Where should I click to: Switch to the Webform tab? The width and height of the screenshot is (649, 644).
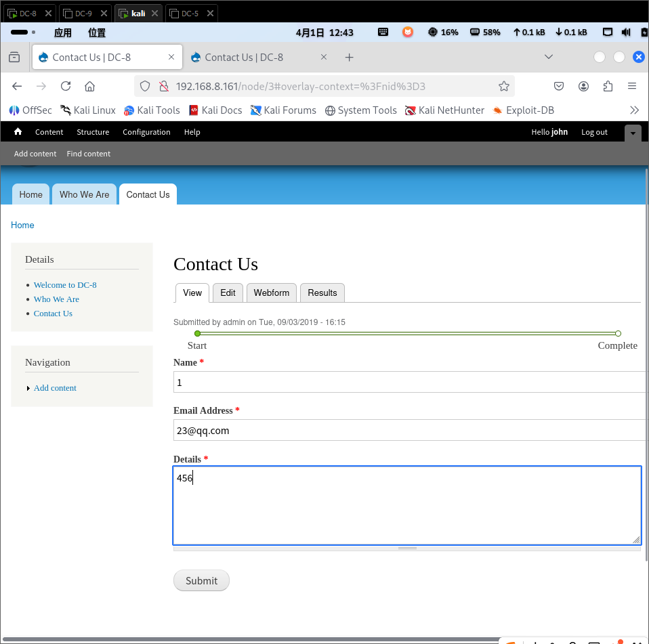pyautogui.click(x=271, y=293)
